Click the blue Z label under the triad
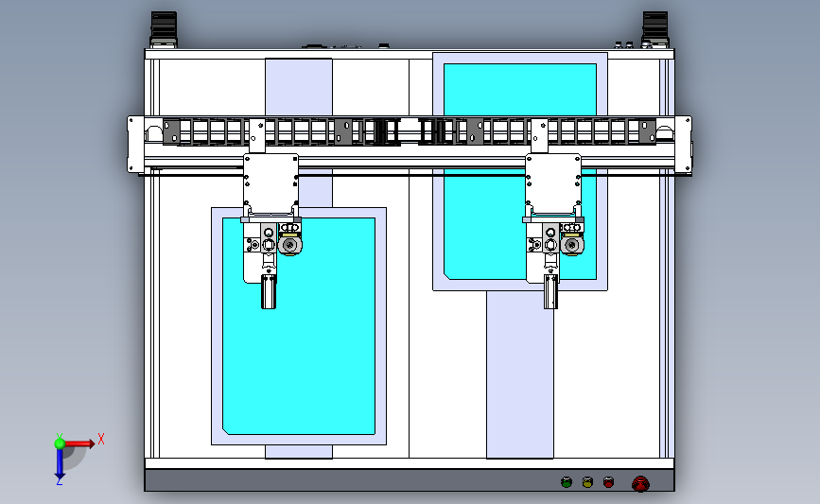 59,481
